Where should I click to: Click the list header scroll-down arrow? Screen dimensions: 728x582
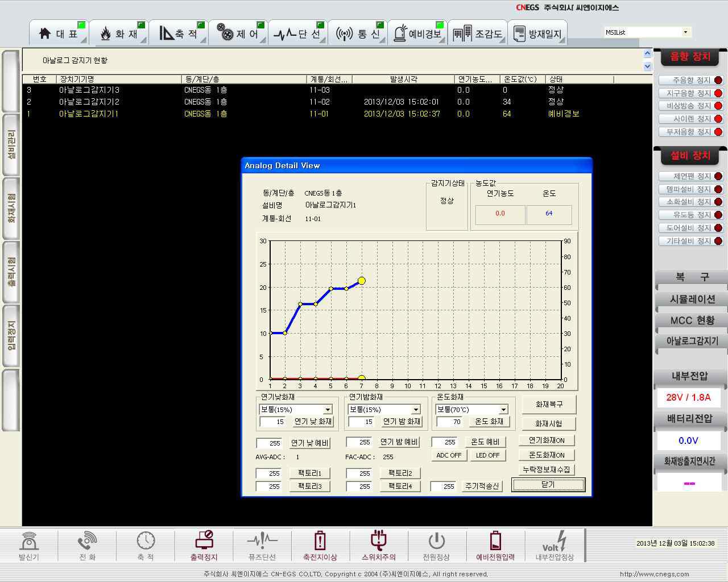coord(647,66)
